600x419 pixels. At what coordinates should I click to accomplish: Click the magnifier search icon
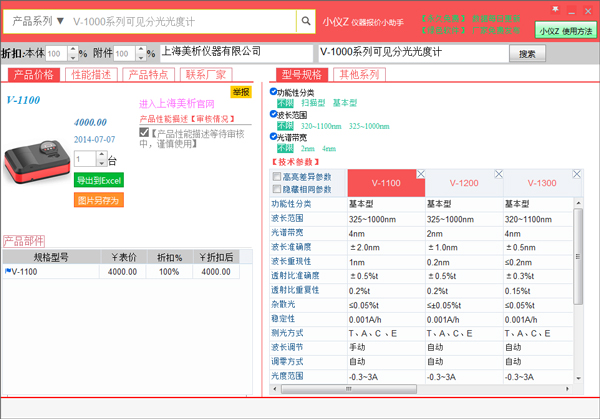pos(305,21)
